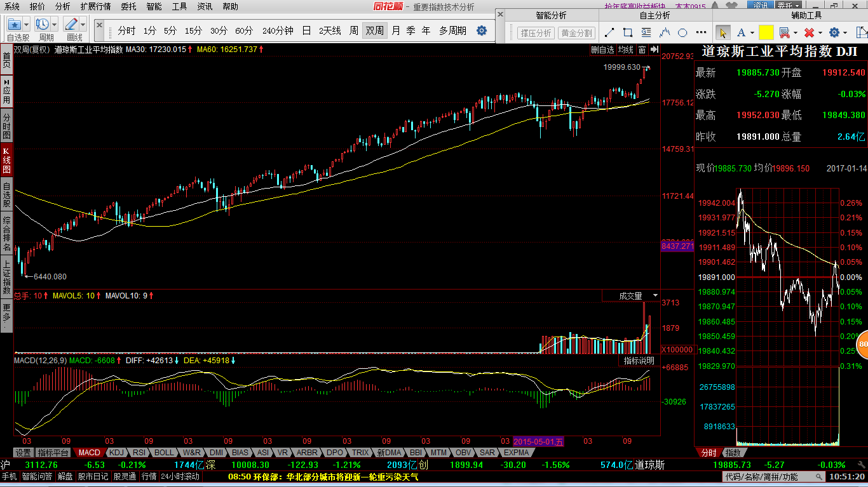Switch period to 15分

[x=194, y=30]
